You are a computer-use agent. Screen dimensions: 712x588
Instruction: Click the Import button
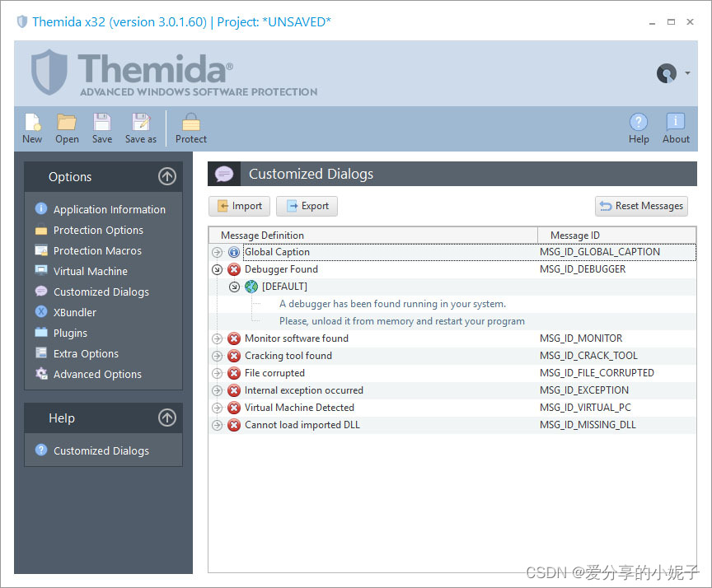239,207
